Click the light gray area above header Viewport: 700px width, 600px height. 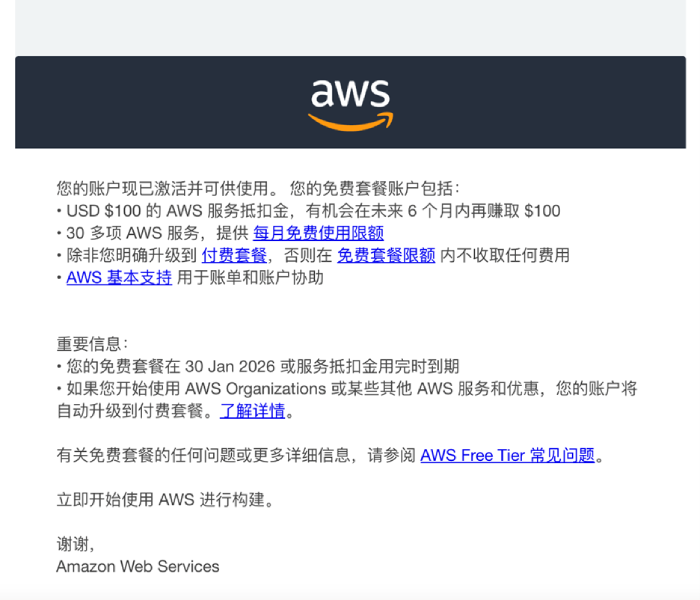point(350,28)
